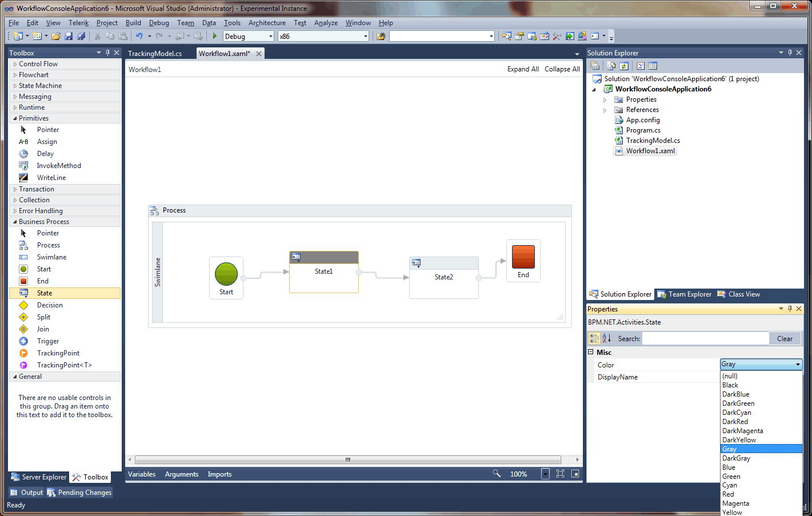812x516 pixels.
Task: Choose the Split toolbox item
Action: pos(43,317)
